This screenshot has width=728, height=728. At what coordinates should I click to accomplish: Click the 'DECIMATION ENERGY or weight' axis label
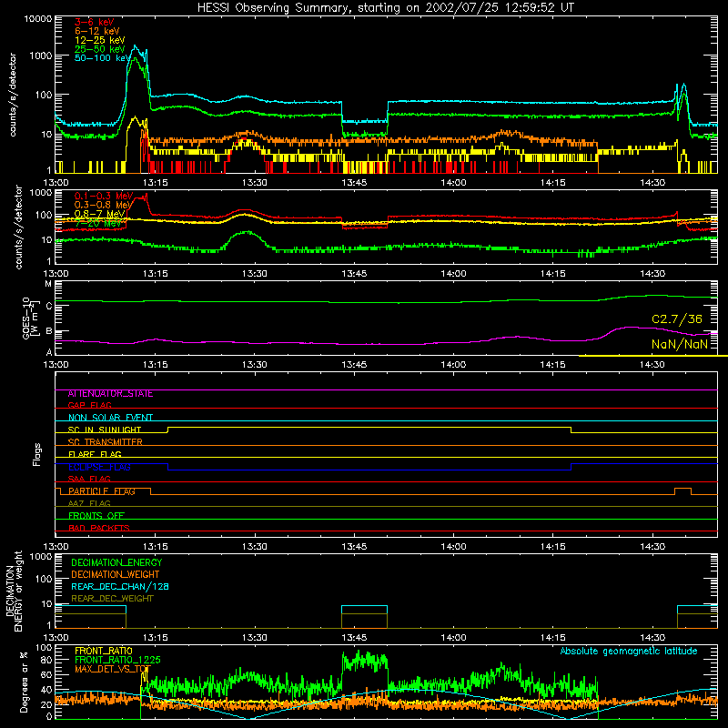coord(14,591)
